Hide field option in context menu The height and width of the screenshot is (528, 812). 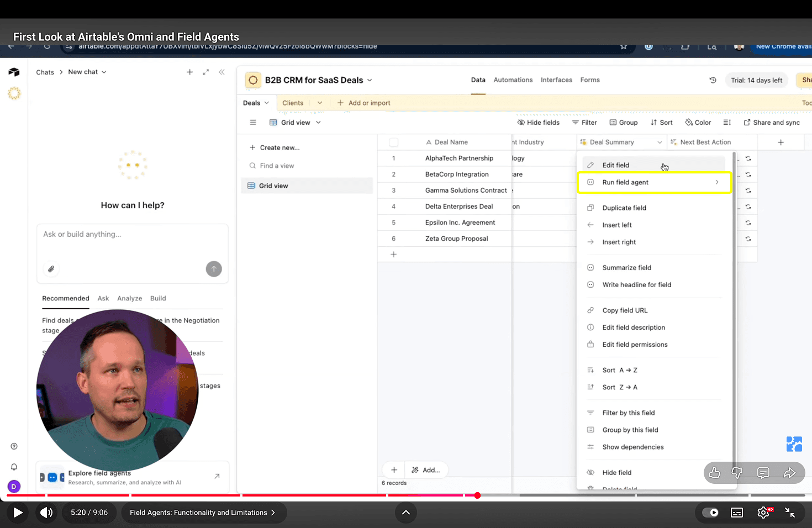point(616,473)
